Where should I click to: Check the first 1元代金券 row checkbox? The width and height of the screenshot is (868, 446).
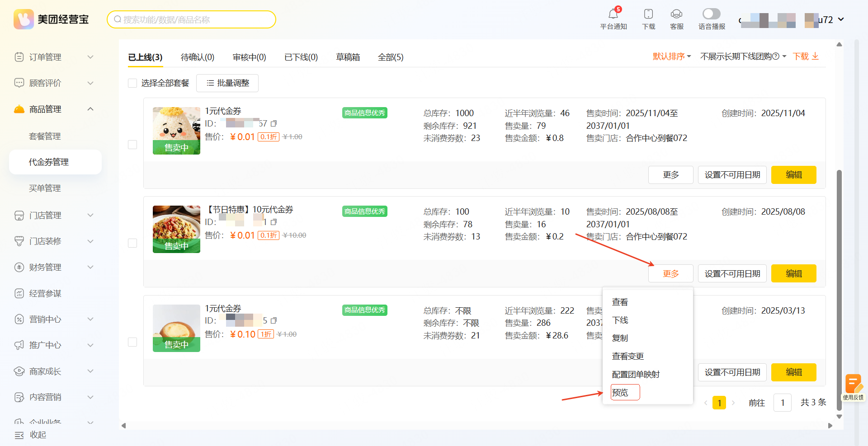point(132,145)
